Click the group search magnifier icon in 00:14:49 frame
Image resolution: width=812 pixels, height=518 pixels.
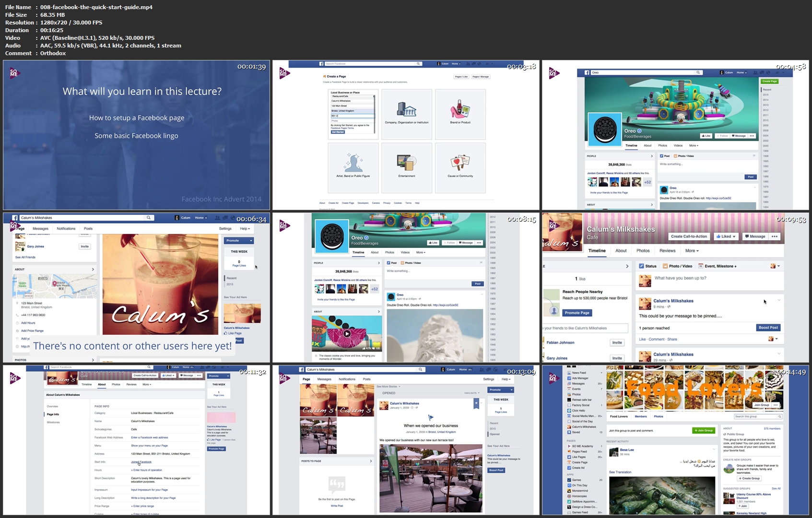click(779, 416)
